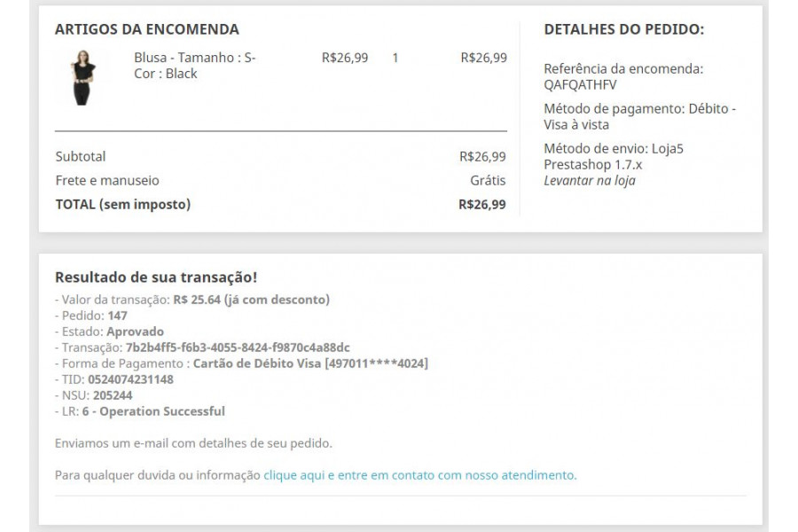Click the transaction ID 7b2b4ff5 value
798x532 pixels.
(238, 348)
